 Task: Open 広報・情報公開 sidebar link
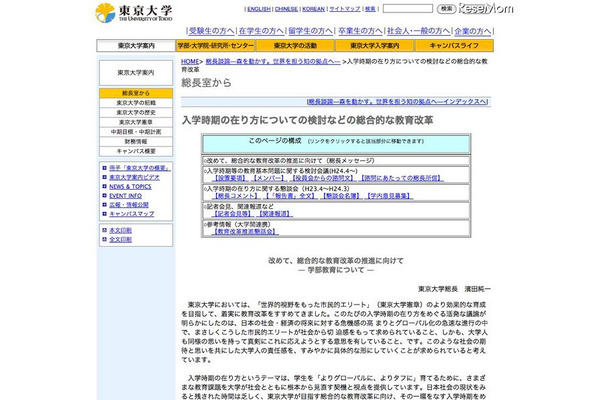point(129,205)
